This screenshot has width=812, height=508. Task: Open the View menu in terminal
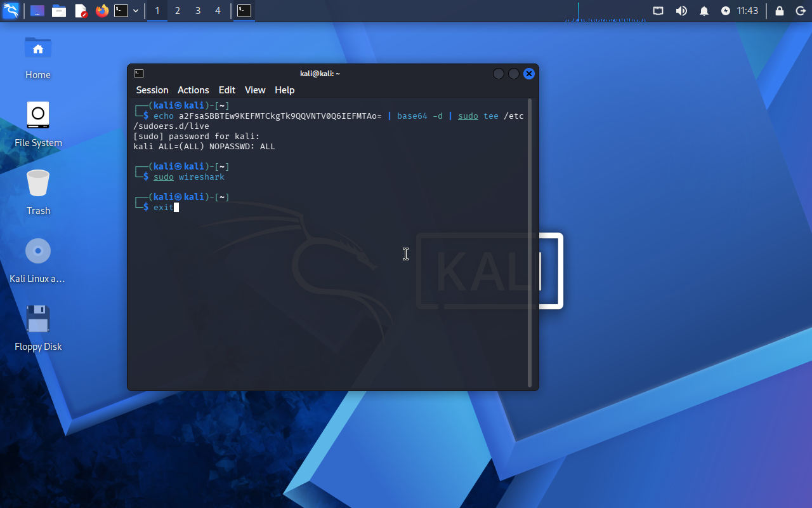(x=255, y=90)
